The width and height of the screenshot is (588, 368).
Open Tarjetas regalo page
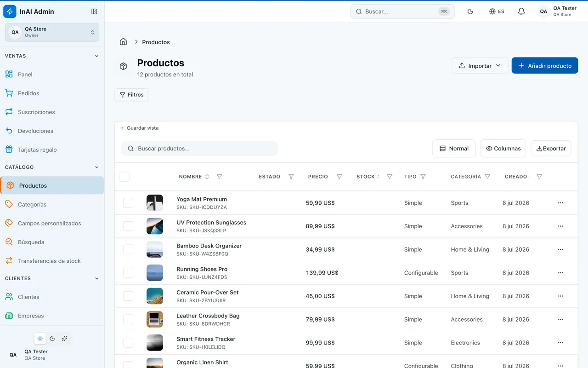52,150
